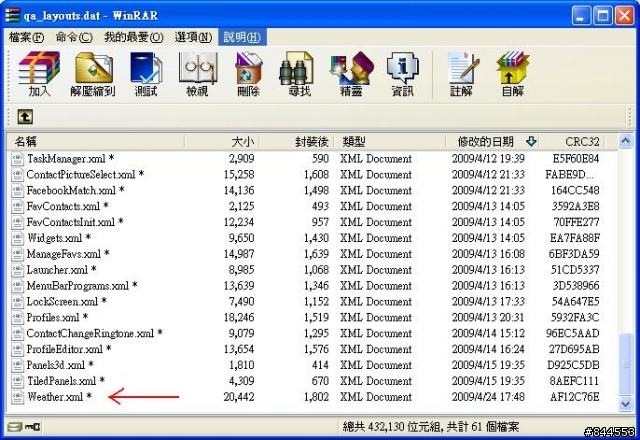Select file name ContactPictureSelect.xml
The image size is (640, 440).
click(x=81, y=174)
